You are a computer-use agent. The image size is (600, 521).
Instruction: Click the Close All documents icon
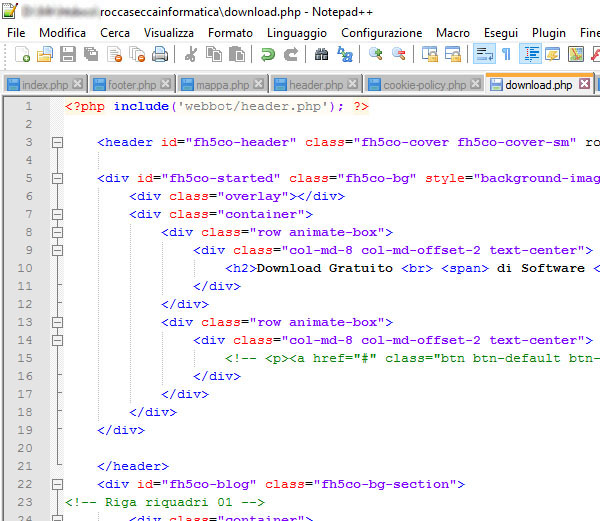click(x=137, y=54)
